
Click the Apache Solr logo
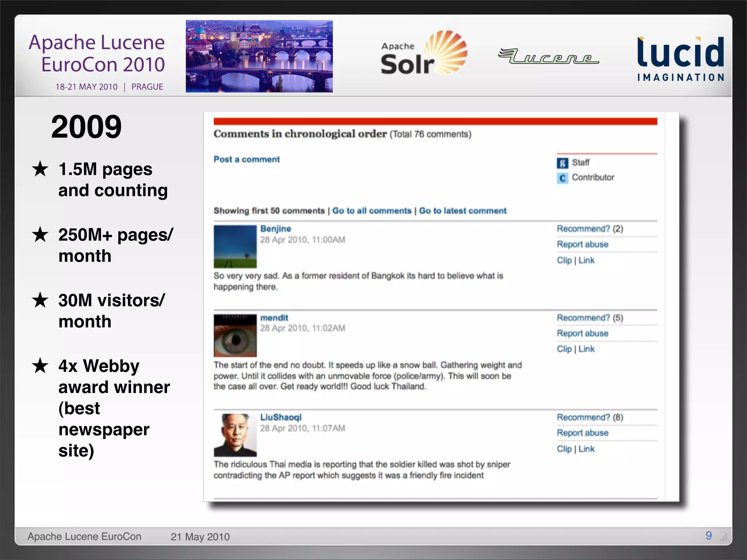click(x=424, y=52)
